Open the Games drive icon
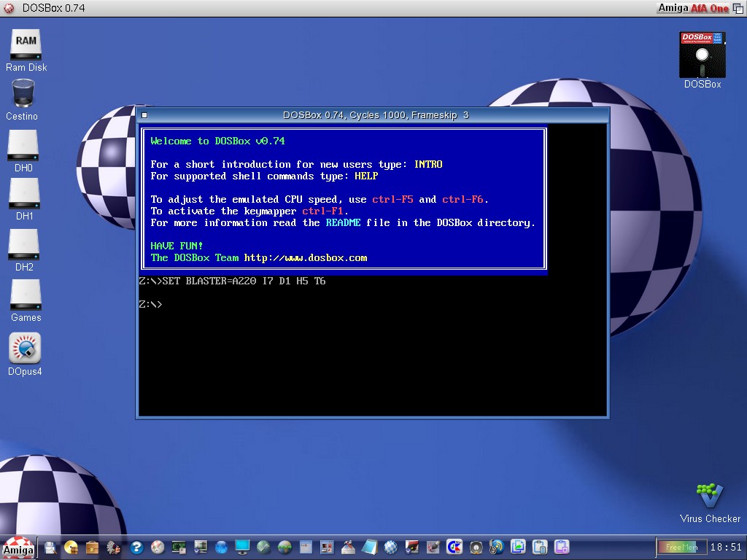Screen dimensions: 747x560 pos(26,295)
